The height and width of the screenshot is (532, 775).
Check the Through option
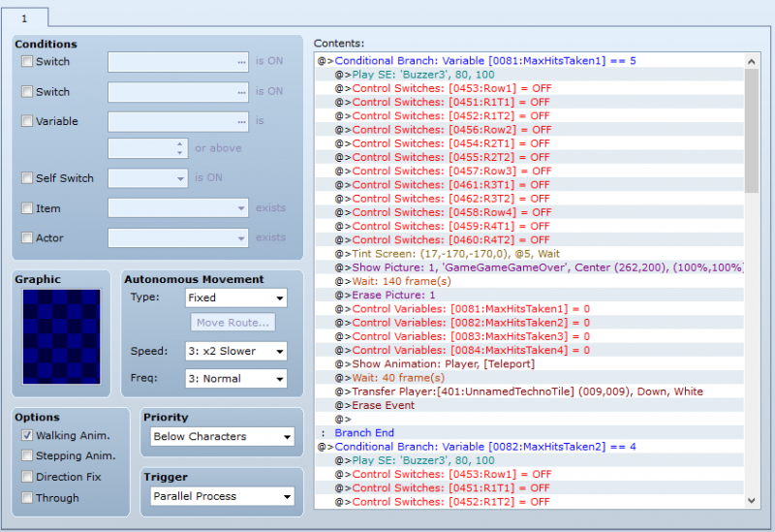point(27,497)
